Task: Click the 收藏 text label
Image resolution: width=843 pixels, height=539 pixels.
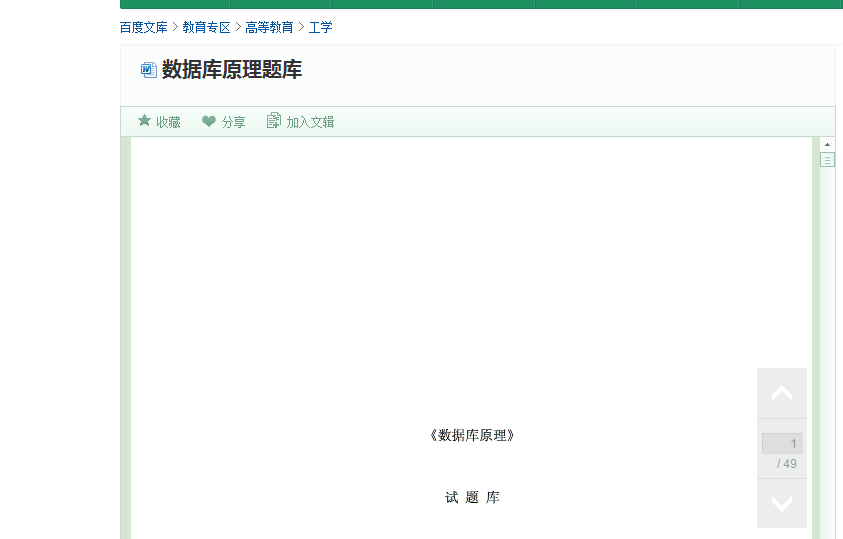Action: coord(168,122)
